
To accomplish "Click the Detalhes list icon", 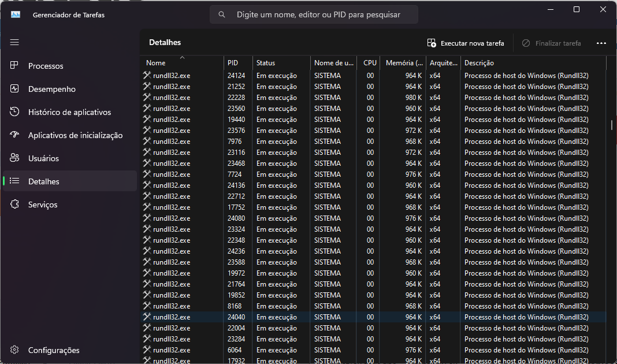I will pyautogui.click(x=14, y=181).
